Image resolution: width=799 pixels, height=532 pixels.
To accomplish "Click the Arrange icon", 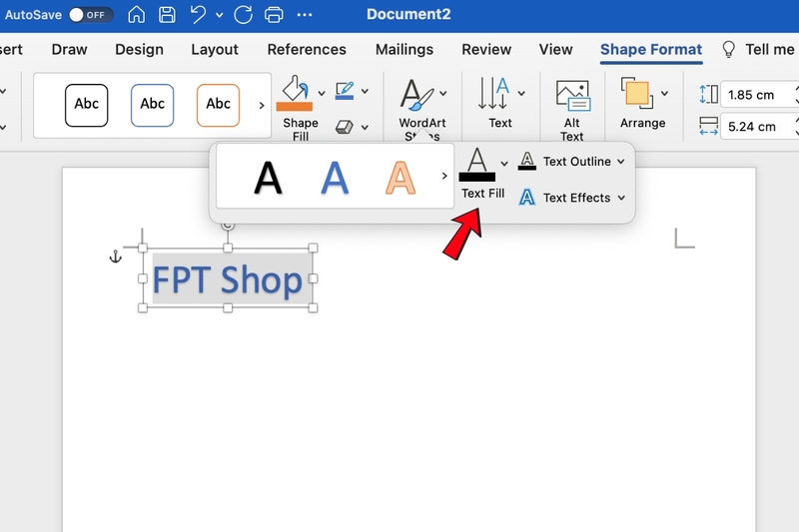I will coord(637,93).
